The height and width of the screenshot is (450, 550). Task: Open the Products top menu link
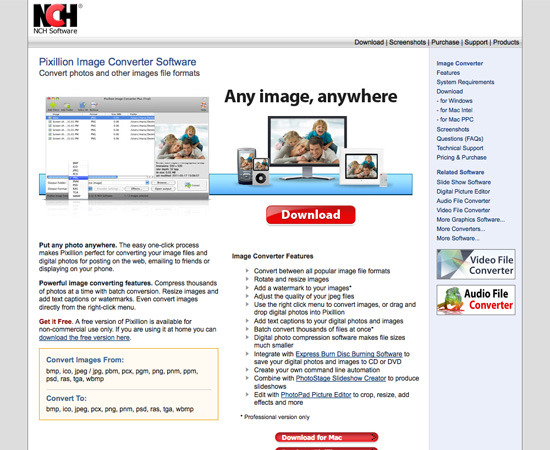tap(506, 42)
